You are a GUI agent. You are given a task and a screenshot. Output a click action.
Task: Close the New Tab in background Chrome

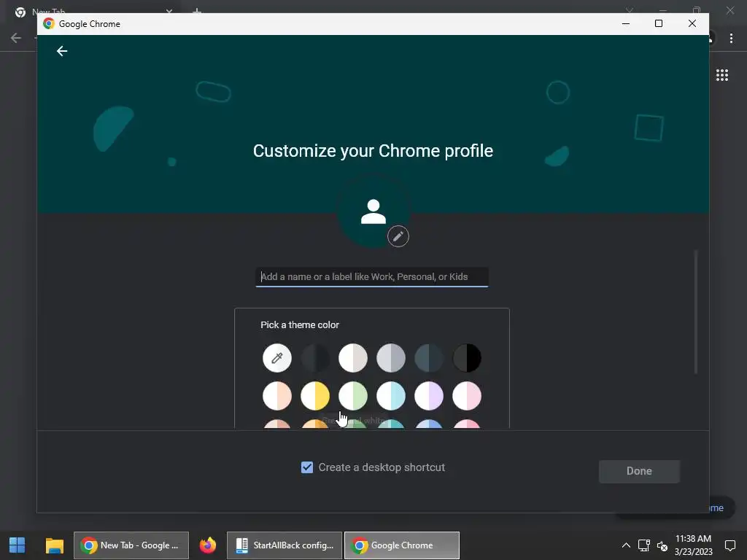click(x=169, y=10)
